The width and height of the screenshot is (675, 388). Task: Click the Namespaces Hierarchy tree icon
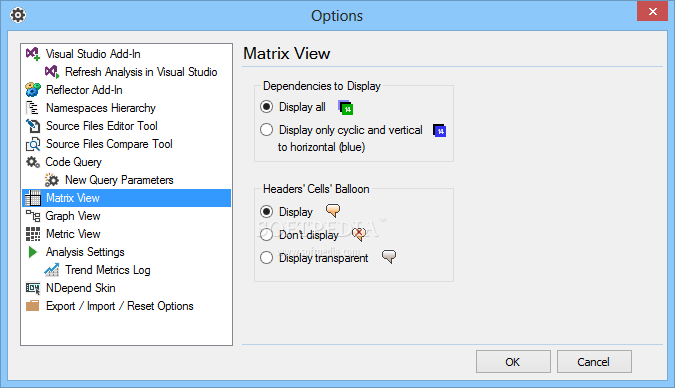tap(33, 108)
